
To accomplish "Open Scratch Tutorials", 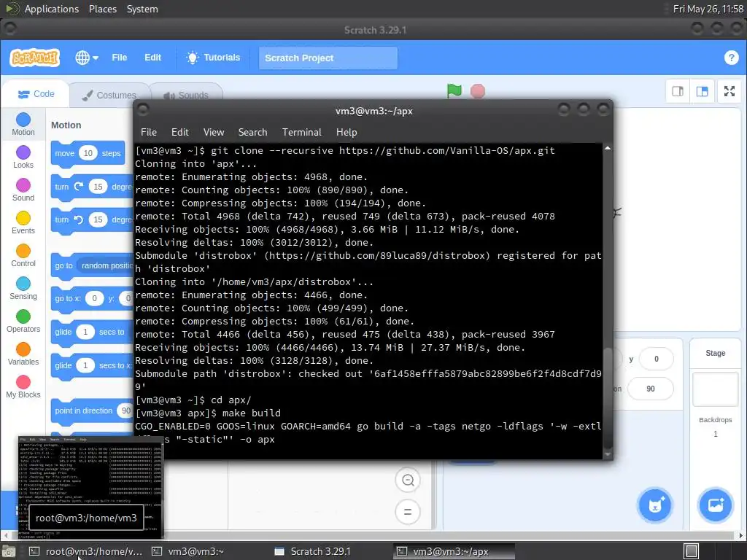I will point(213,58).
